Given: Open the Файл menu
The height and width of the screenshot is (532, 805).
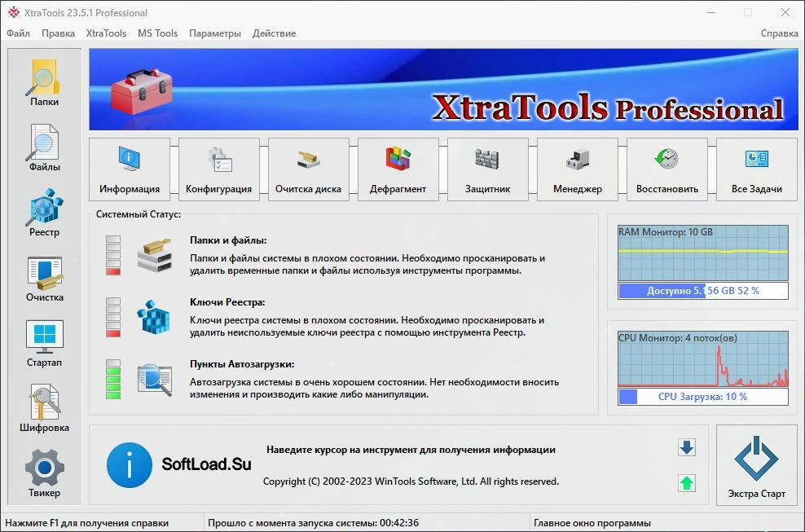Looking at the screenshot, I should click(x=19, y=33).
